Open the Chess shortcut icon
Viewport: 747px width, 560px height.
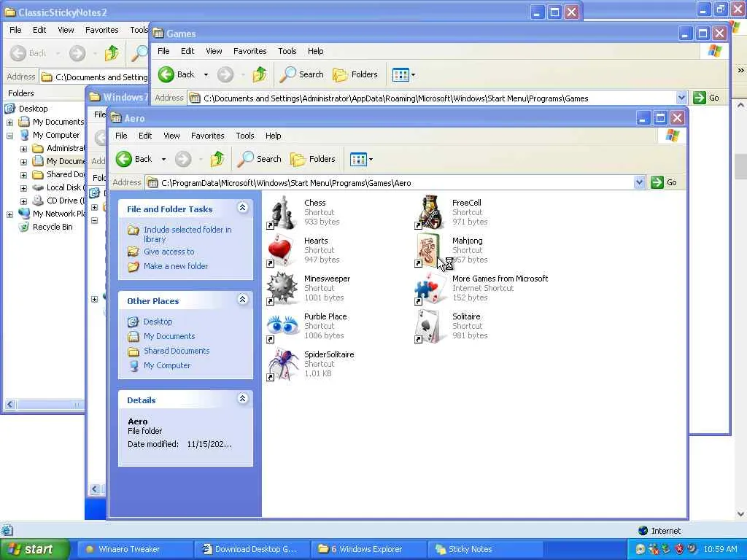[283, 212]
